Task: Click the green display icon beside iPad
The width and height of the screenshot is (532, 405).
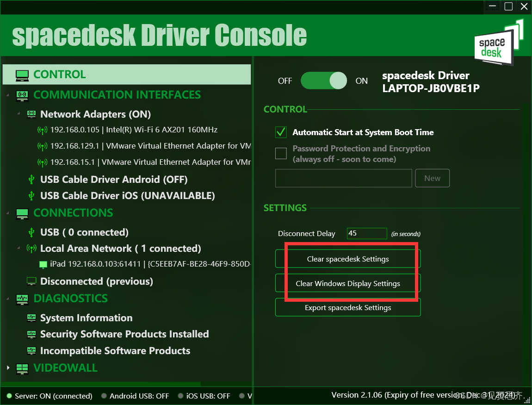Action: [43, 264]
